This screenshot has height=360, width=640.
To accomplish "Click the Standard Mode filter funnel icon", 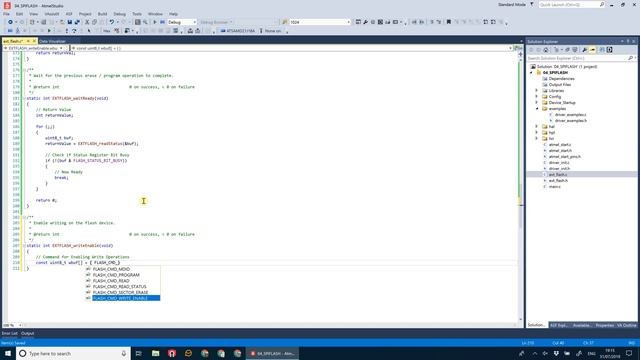I will point(531,4).
